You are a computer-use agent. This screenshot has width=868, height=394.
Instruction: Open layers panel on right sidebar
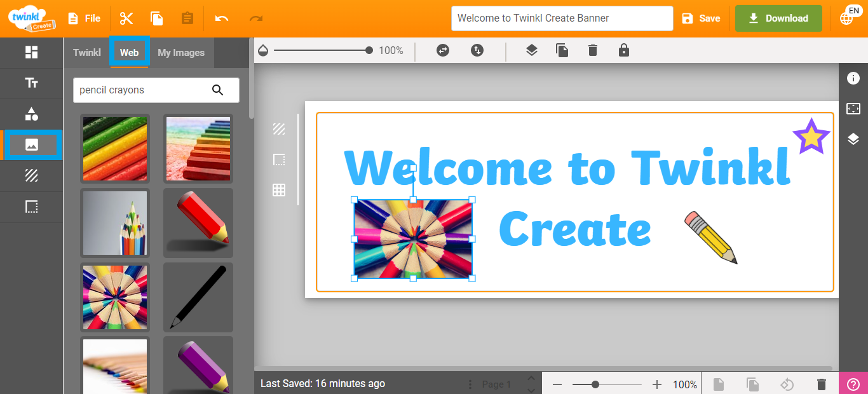click(853, 139)
